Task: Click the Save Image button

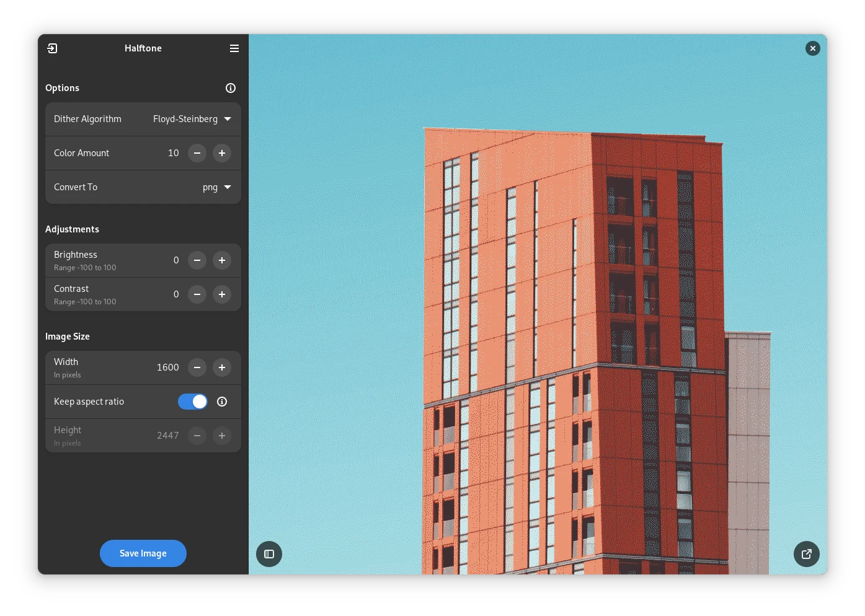Action: (143, 553)
